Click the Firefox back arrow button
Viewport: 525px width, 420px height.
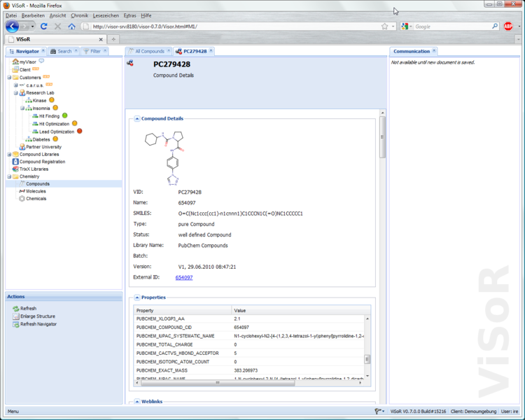13,26
